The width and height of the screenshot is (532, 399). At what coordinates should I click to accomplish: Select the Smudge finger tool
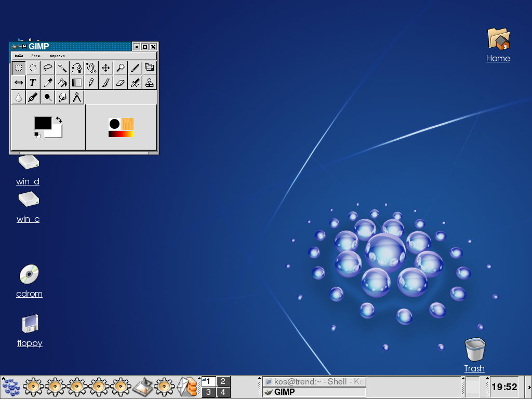pos(62,97)
